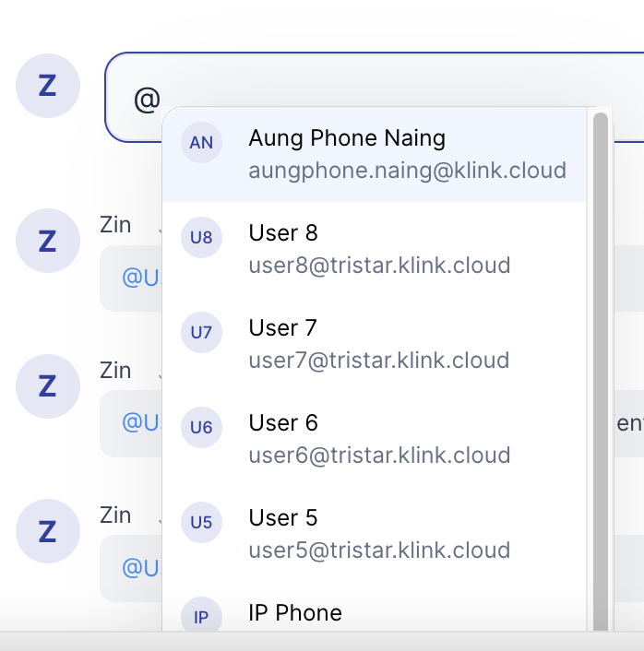Click the Z avatar beside the mention input

[48, 87]
